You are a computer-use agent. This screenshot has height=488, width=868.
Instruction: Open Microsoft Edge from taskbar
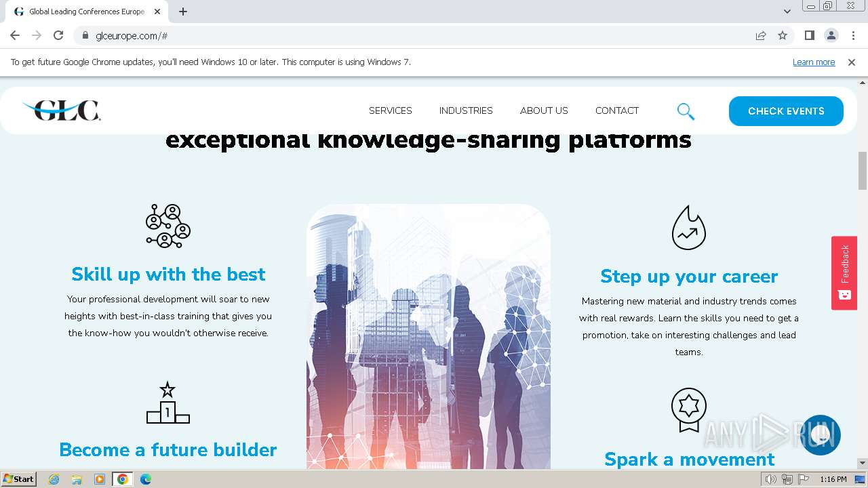click(146, 479)
